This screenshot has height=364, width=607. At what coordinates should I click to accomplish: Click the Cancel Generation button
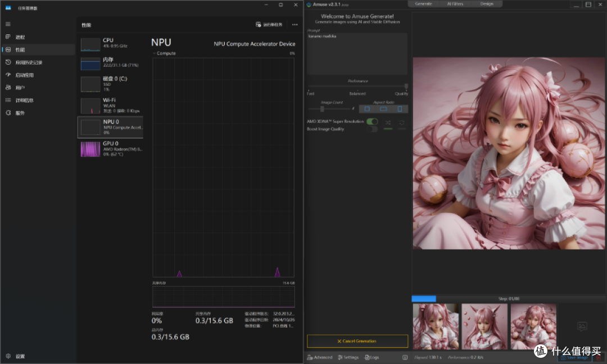tap(357, 341)
